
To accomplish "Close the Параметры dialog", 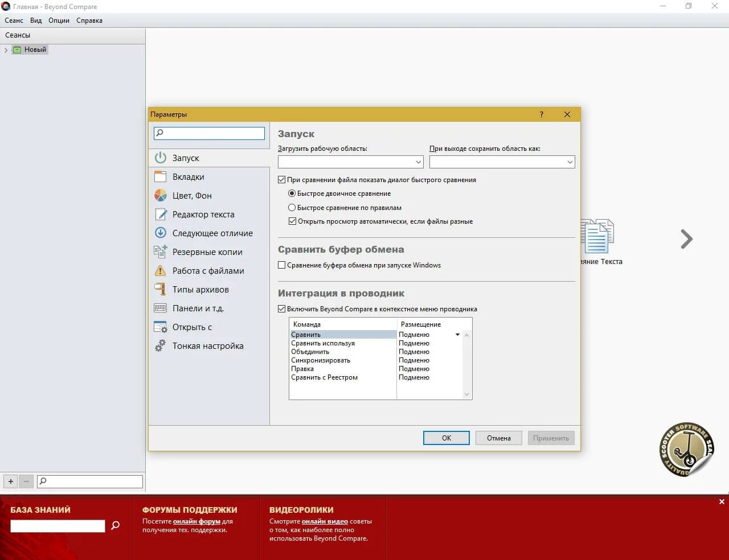I will click(x=567, y=114).
